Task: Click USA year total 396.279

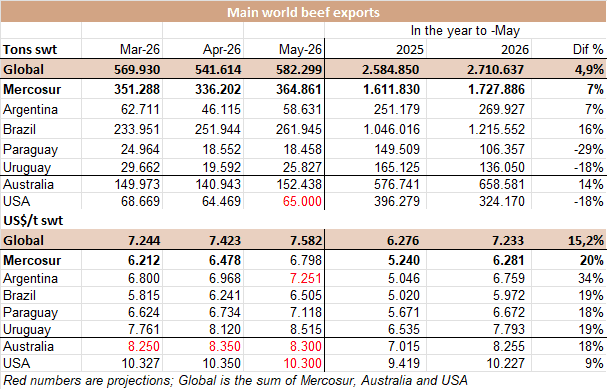Action: 397,201
